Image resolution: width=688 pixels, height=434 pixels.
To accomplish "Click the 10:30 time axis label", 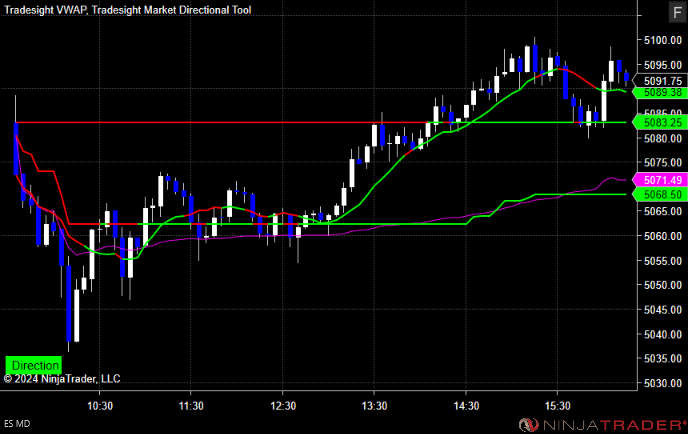I will pyautogui.click(x=100, y=406).
